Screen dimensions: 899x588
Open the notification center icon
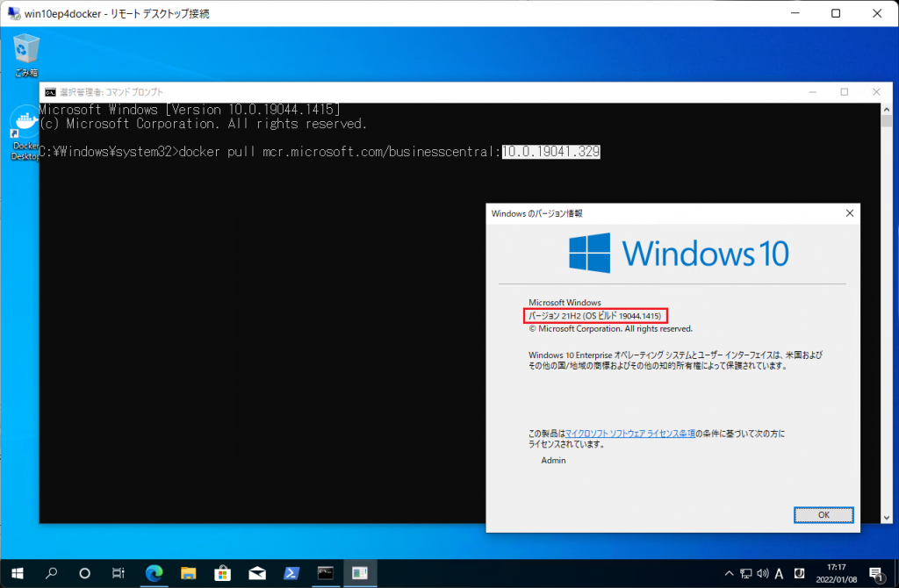(x=875, y=574)
